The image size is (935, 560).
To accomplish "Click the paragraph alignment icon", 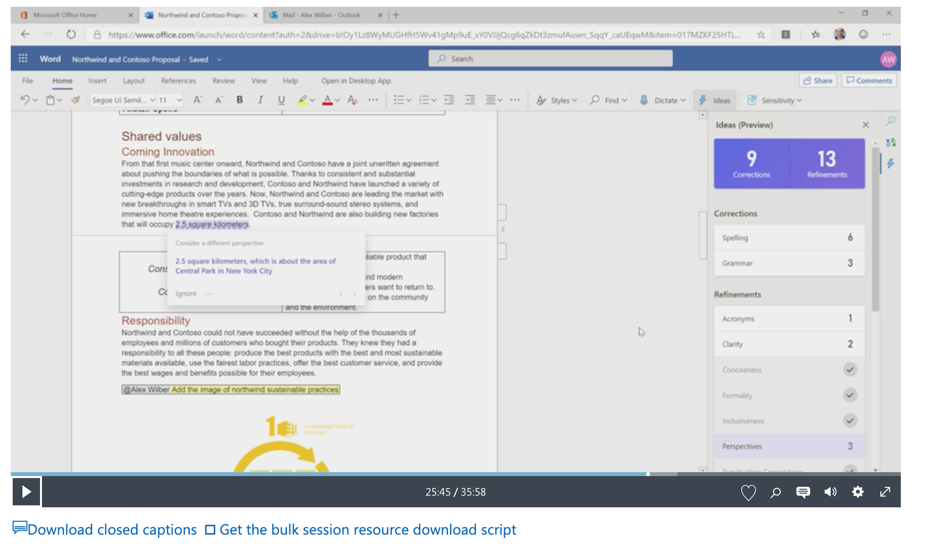I will pyautogui.click(x=491, y=100).
